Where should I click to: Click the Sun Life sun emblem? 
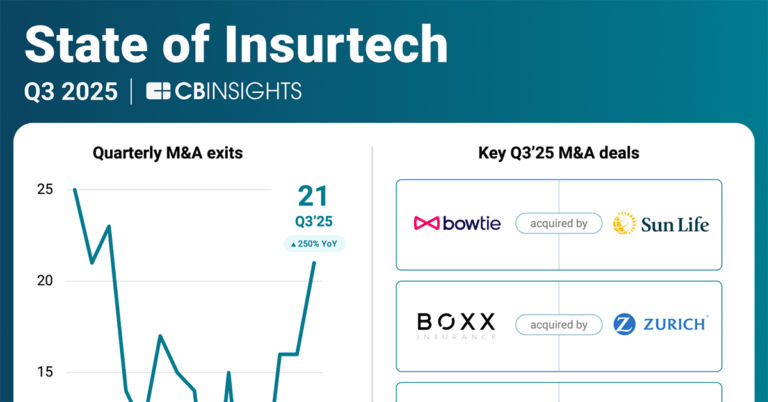[x=624, y=223]
